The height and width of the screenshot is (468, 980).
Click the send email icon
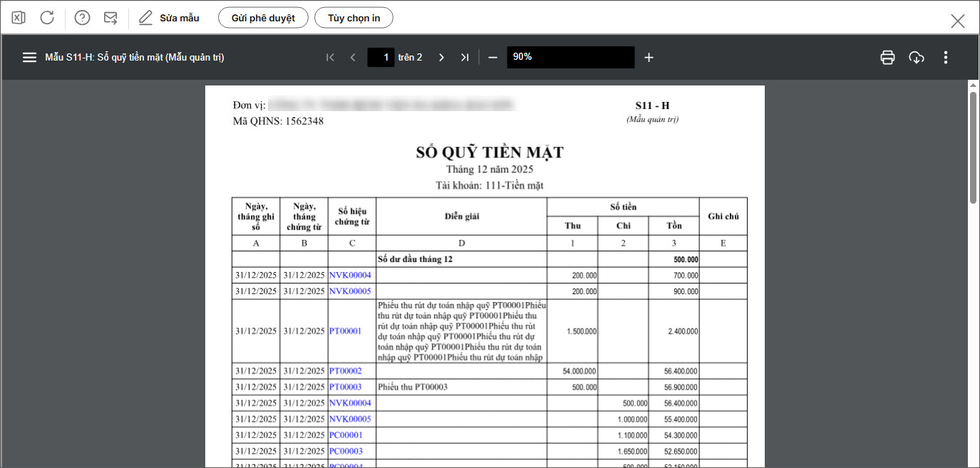110,18
